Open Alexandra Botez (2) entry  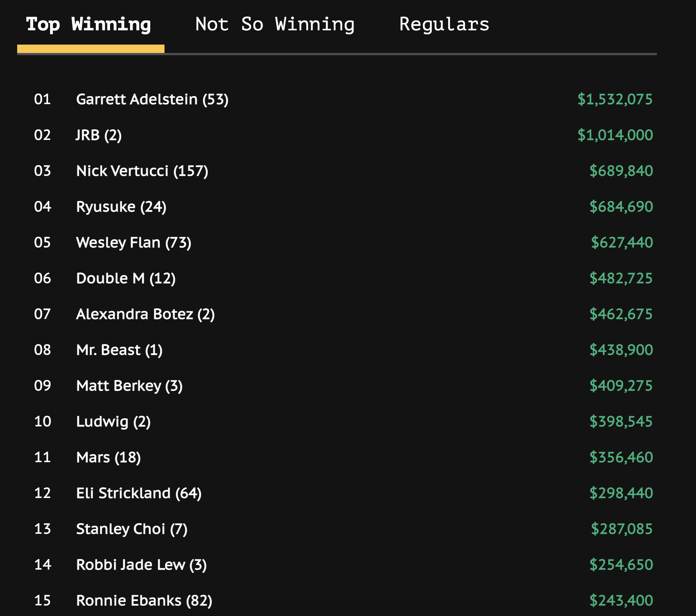pos(145,314)
